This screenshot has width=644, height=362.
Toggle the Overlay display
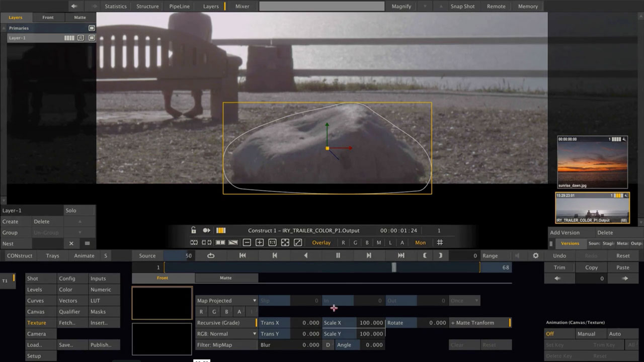(x=321, y=242)
